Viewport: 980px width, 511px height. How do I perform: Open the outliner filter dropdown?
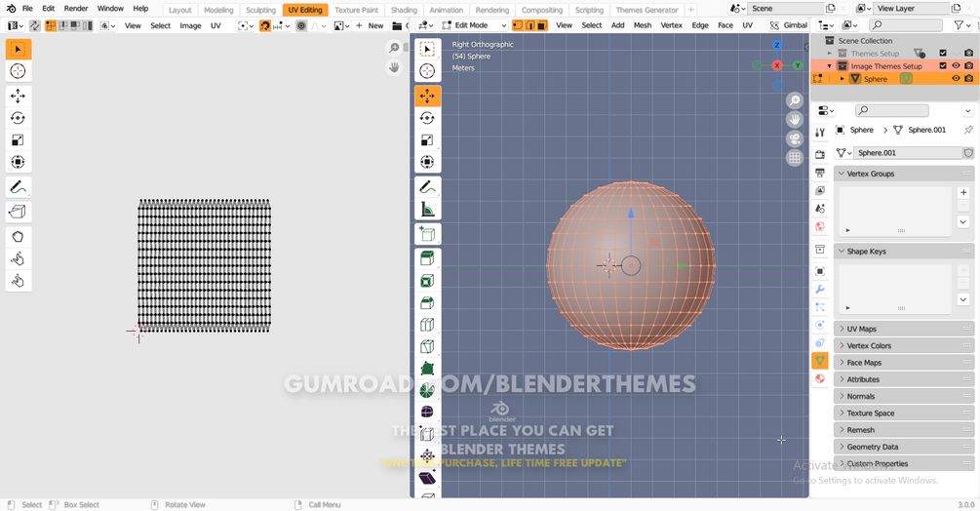pos(961,25)
